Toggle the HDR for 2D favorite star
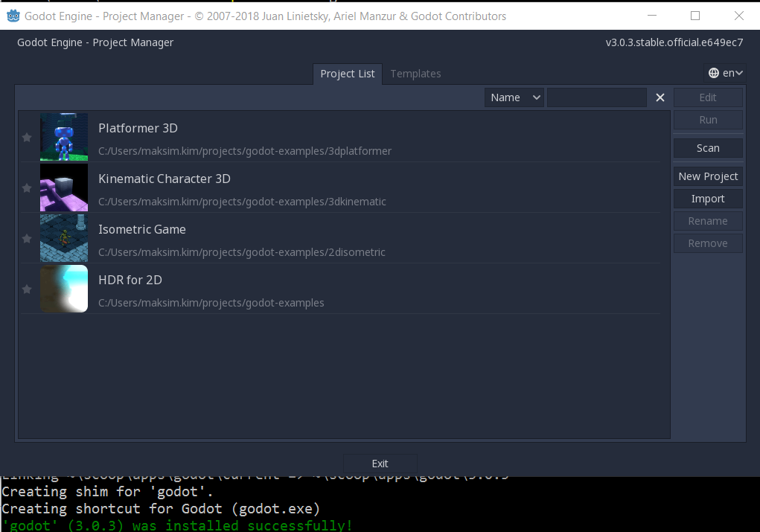The width and height of the screenshot is (760, 532). (27, 289)
